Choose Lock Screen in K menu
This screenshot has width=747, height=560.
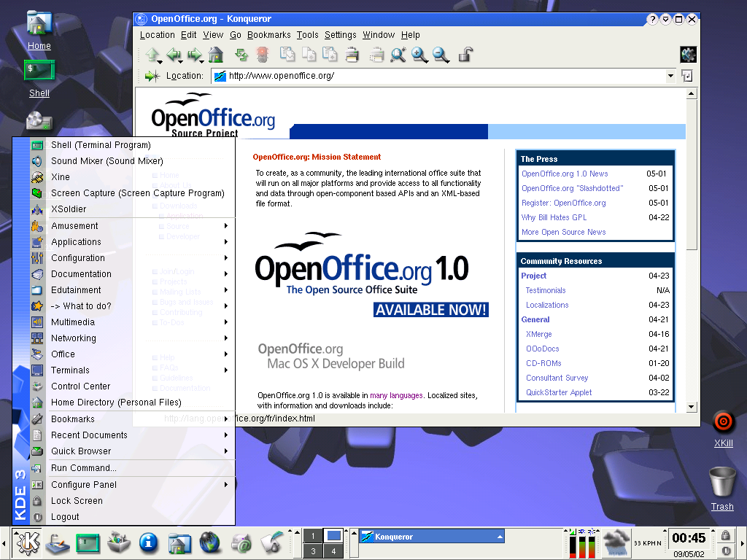click(x=133, y=501)
